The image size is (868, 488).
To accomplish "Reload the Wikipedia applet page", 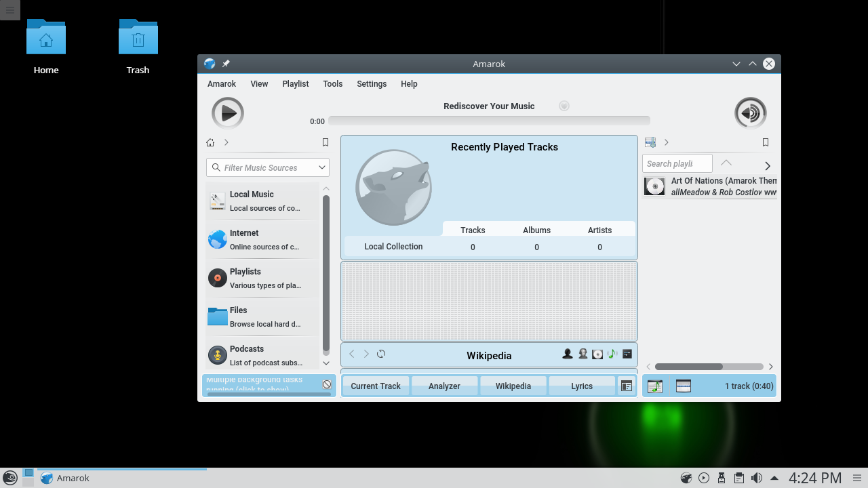I will [381, 354].
